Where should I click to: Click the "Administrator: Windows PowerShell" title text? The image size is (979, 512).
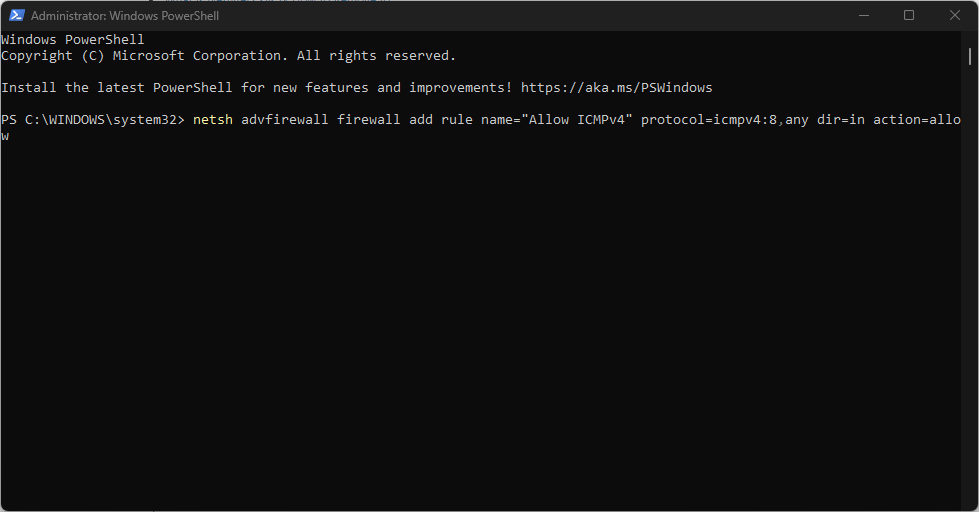click(x=125, y=16)
